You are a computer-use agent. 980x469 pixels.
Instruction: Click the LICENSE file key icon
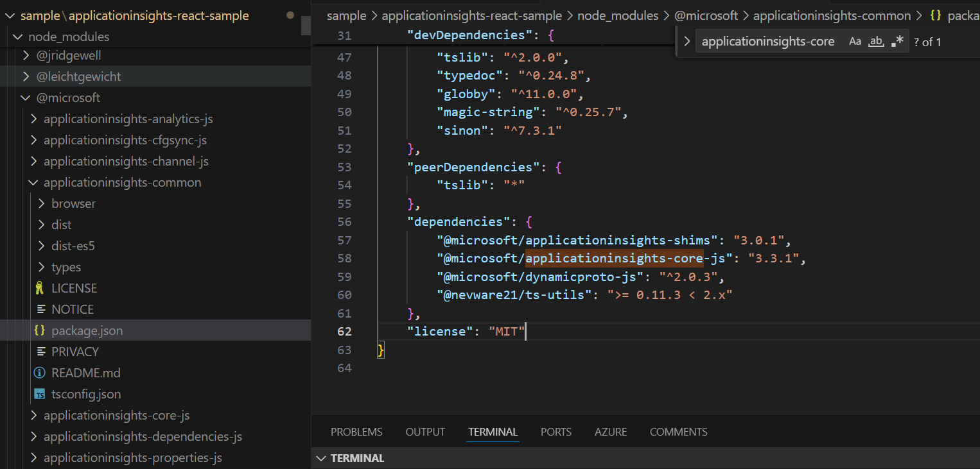point(40,288)
